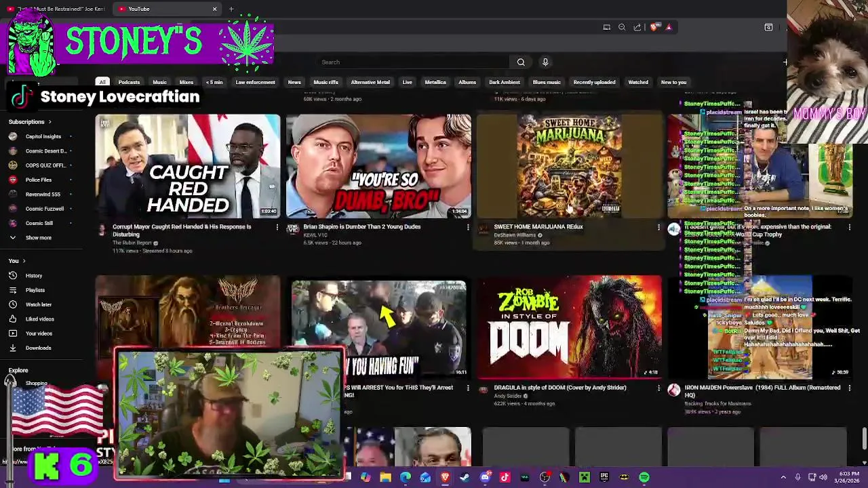Open DeShawn Williams channel link
This screenshot has height=488, width=868.
pyautogui.click(x=515, y=235)
